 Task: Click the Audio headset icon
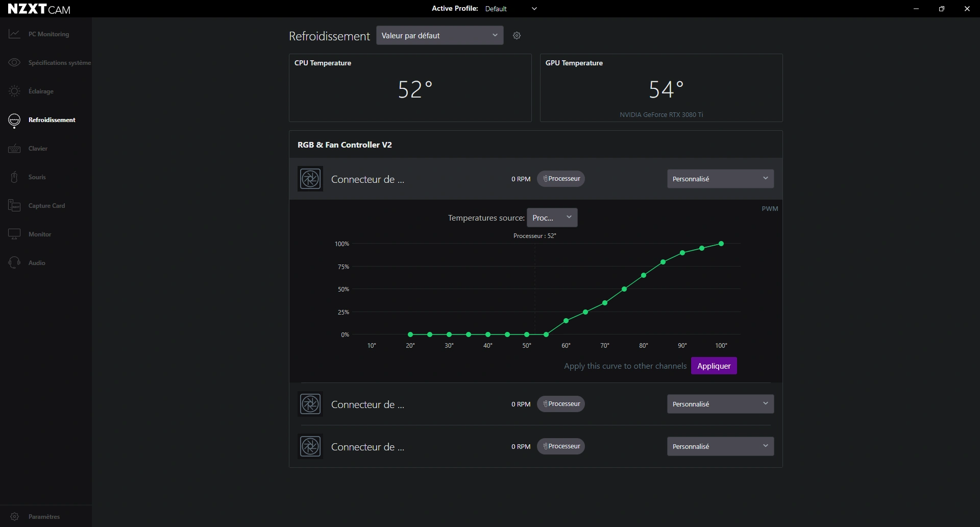pyautogui.click(x=14, y=262)
